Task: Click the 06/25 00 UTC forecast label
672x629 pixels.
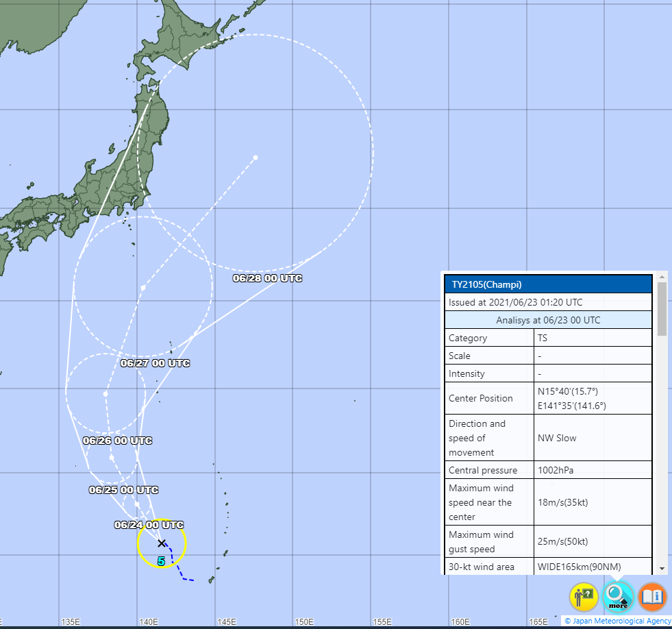Action: click(x=124, y=490)
